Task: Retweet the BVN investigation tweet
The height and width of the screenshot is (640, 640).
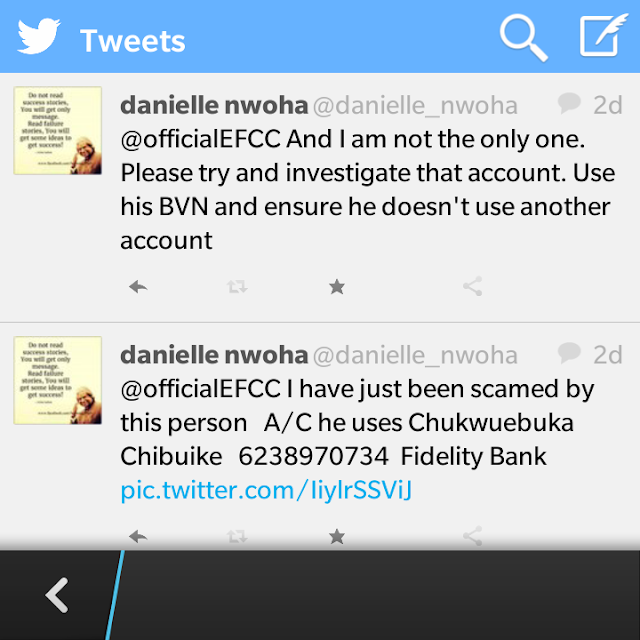Action: tap(237, 287)
